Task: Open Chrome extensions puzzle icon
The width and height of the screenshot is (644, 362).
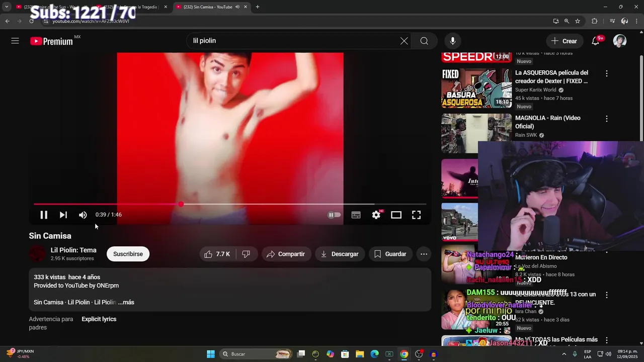Action: coord(594,21)
